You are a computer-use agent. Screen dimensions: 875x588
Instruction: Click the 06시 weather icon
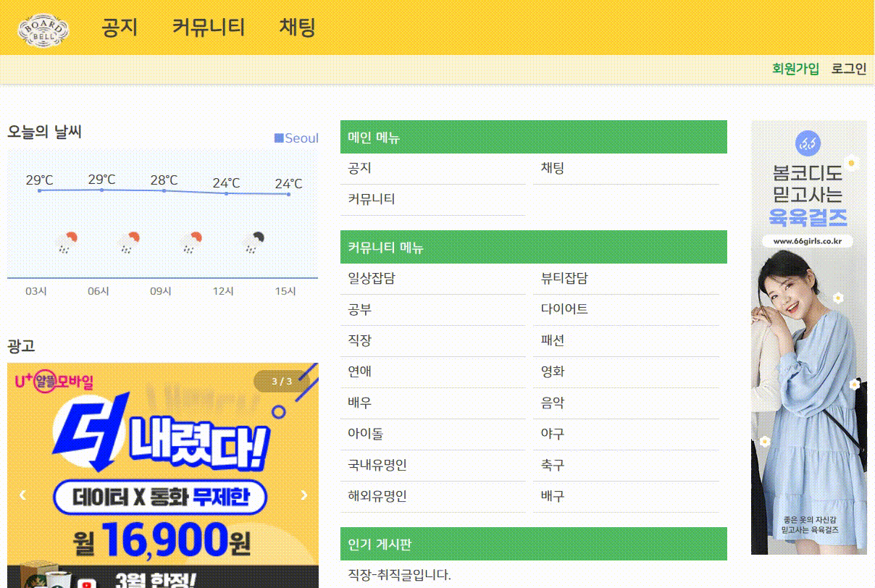coord(129,243)
